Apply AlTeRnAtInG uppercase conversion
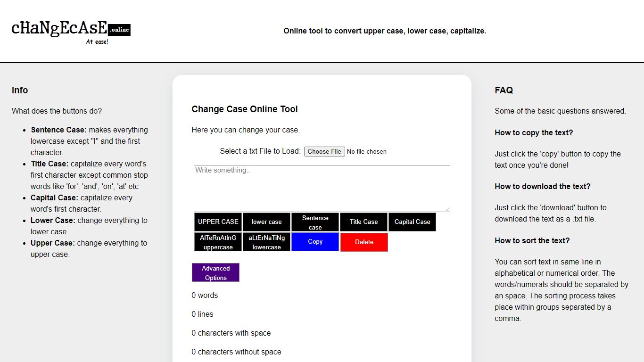The image size is (644, 362). pos(218,242)
